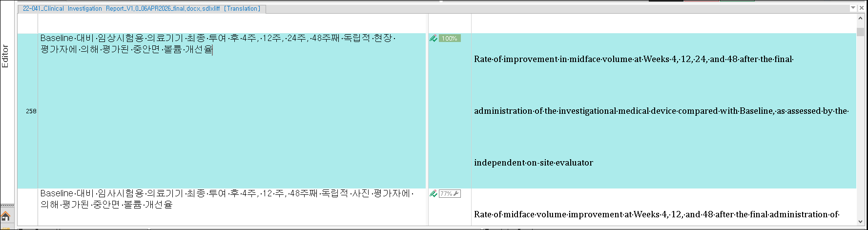
Task: Select the 22-041_Clinical Investigation Report document tab
Action: [x=142, y=8]
